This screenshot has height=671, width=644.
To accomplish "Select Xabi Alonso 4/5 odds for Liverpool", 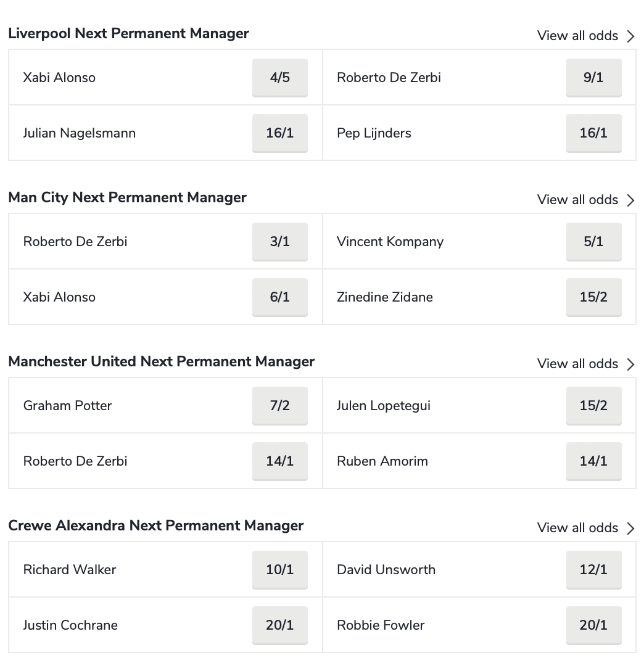I will click(280, 78).
